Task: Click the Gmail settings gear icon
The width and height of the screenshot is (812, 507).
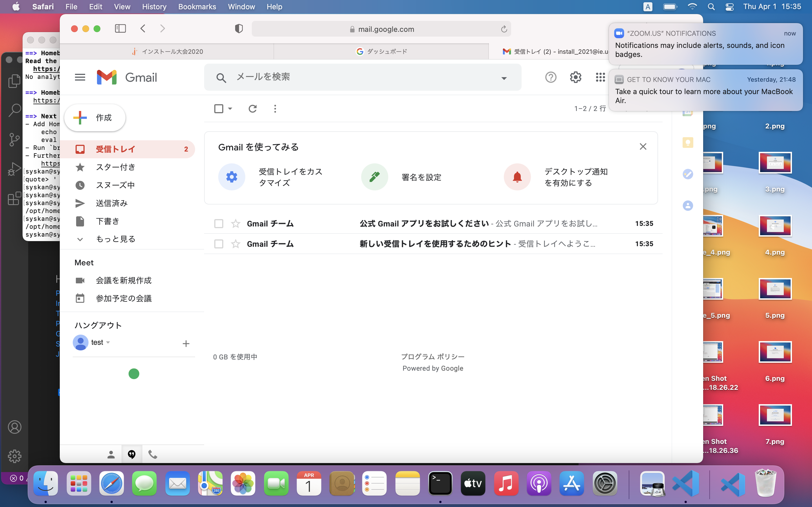Action: [x=575, y=77]
